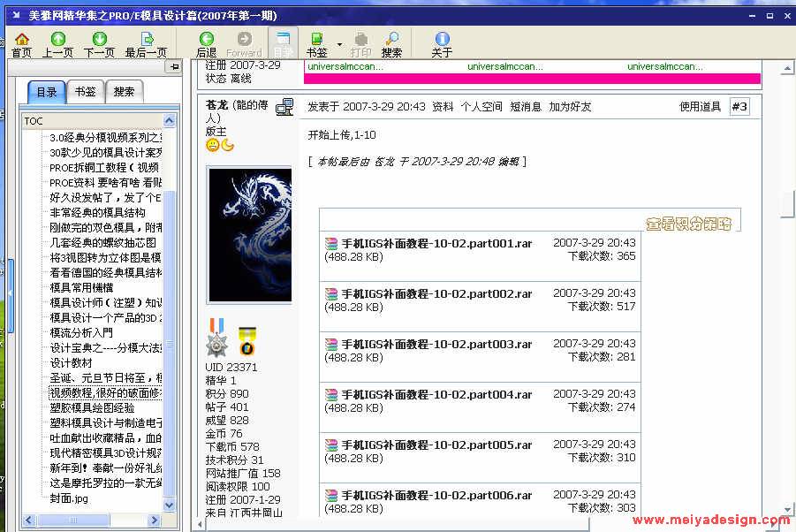This screenshot has height=532, width=796.
Task: Go to previous page with 上一页
Action: pyautogui.click(x=57, y=40)
